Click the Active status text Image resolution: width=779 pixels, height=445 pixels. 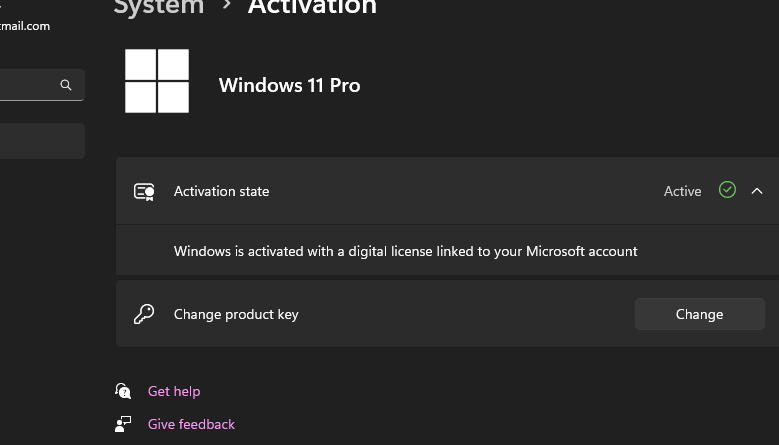coord(682,191)
